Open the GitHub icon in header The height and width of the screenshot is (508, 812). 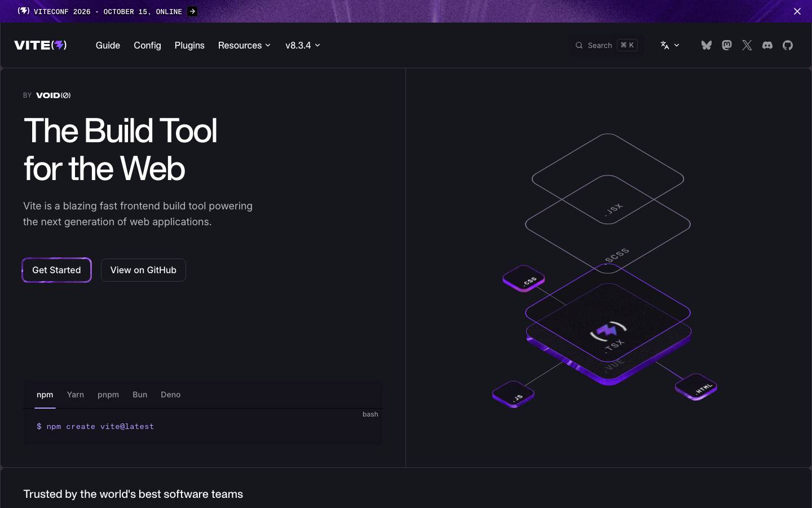pyautogui.click(x=788, y=45)
